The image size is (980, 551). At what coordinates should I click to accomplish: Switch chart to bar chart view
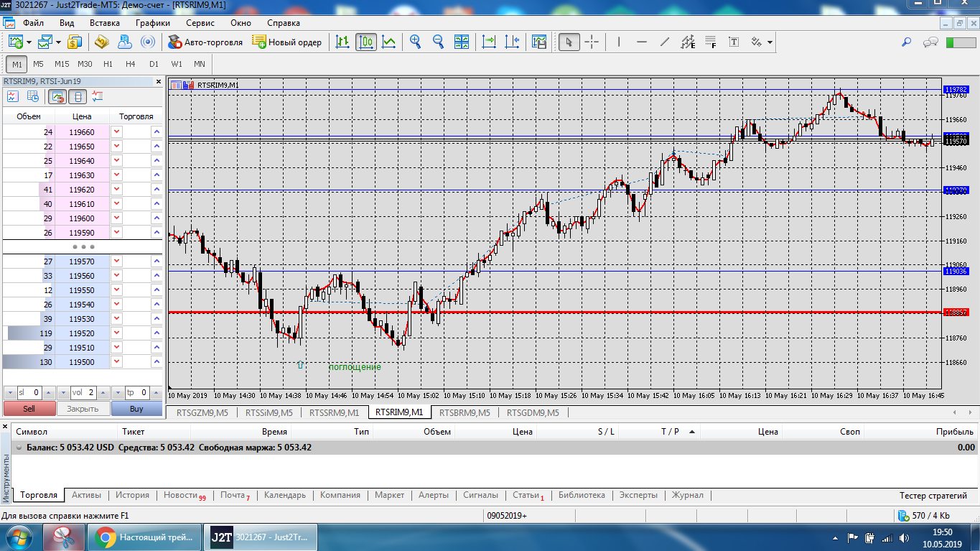pyautogui.click(x=343, y=42)
